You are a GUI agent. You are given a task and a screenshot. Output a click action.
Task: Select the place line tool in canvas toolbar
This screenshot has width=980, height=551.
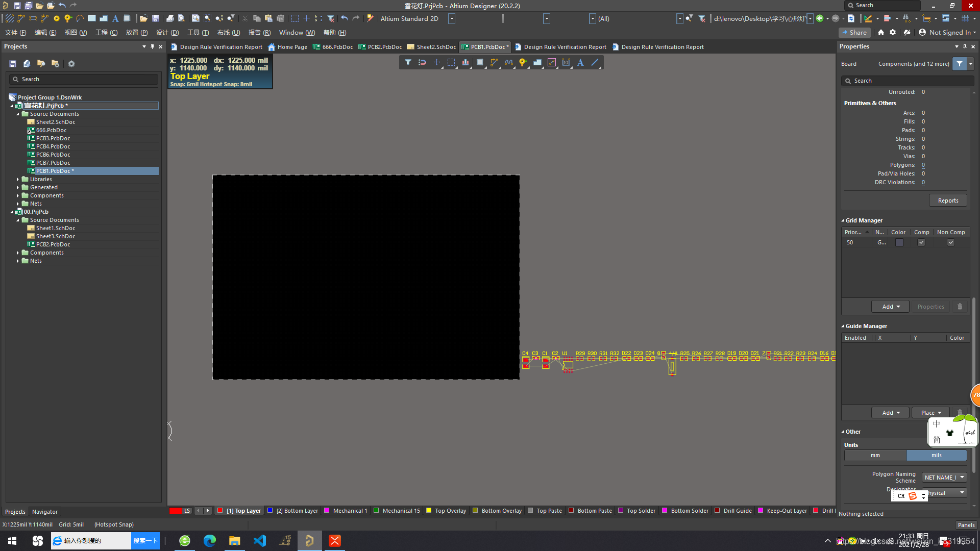click(x=595, y=62)
